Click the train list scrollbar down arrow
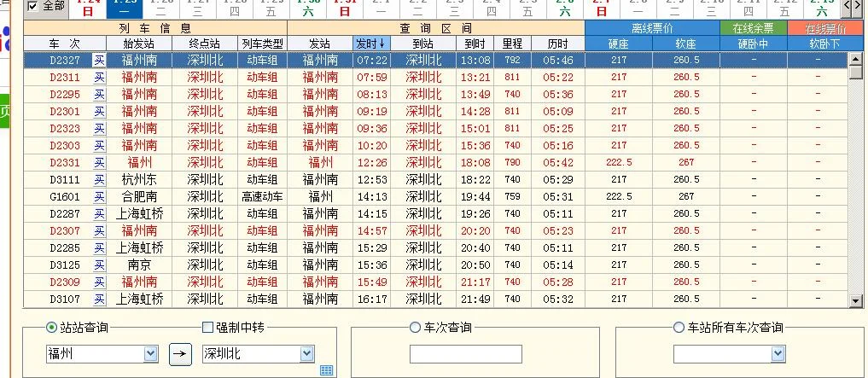868x378 pixels. coord(856,301)
